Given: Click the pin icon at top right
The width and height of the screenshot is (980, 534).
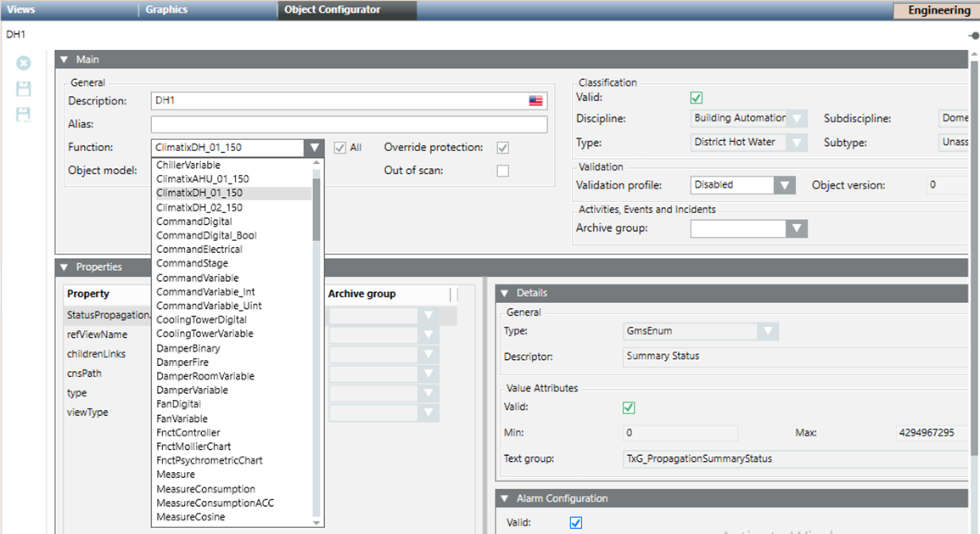Looking at the screenshot, I should pos(974,36).
